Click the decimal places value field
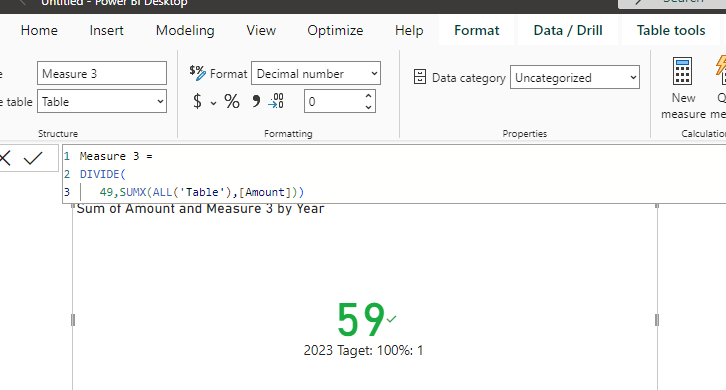Screen dimensions: 726x390 (x=334, y=101)
